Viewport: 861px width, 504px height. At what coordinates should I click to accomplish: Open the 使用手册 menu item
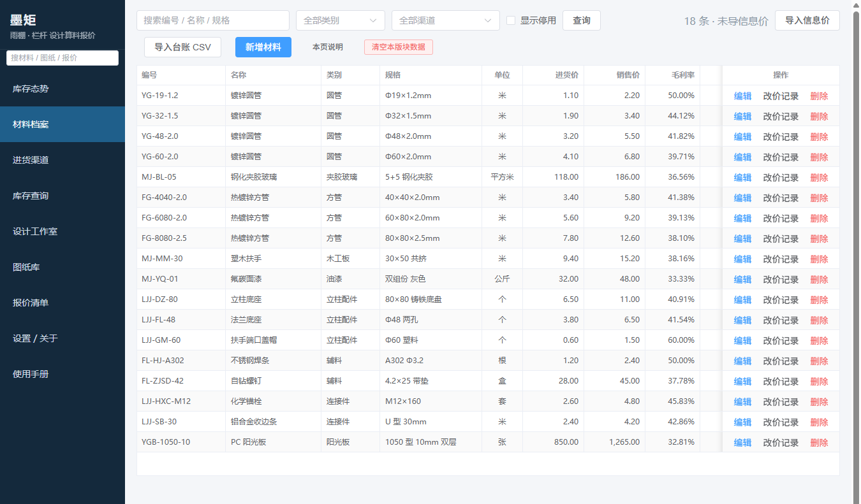pyautogui.click(x=63, y=374)
